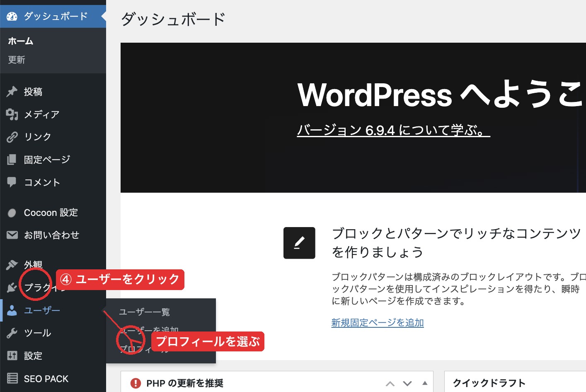Click the バージョン 6.9.4 について学ぶ link

(393, 130)
